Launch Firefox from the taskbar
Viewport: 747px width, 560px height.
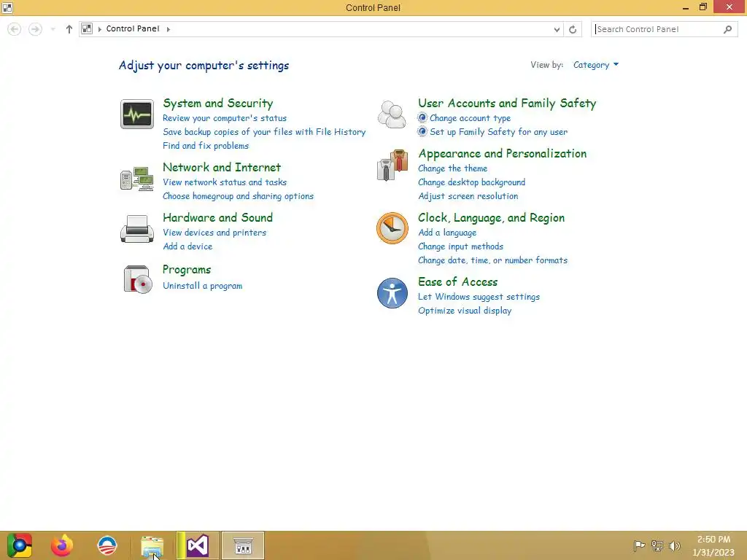coord(62,545)
